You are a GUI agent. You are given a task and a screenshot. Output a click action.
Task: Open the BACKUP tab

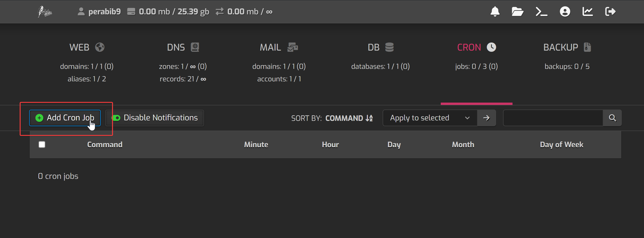(567, 47)
